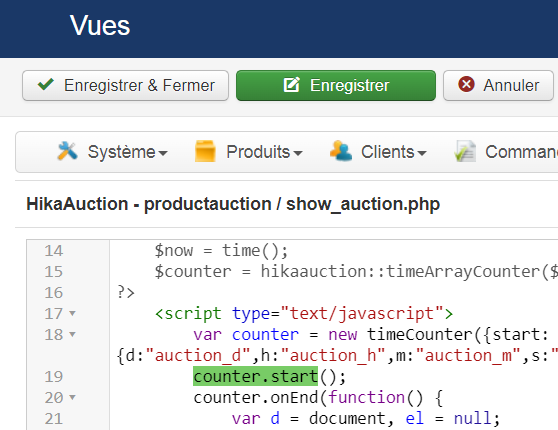558x430 pixels.
Task: Click the Enregistrer & Fermer button
Action: pyautogui.click(x=125, y=85)
